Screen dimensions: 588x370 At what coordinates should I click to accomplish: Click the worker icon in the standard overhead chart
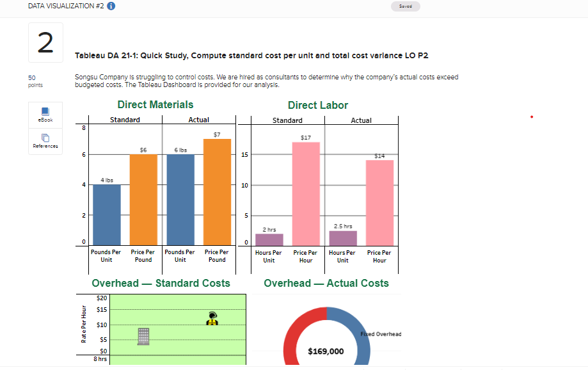point(213,319)
